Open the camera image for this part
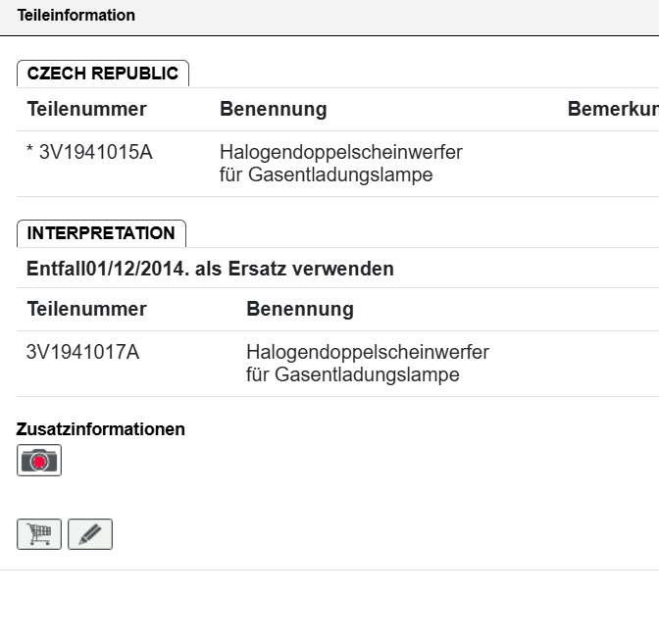This screenshot has height=644, width=659. click(x=39, y=461)
